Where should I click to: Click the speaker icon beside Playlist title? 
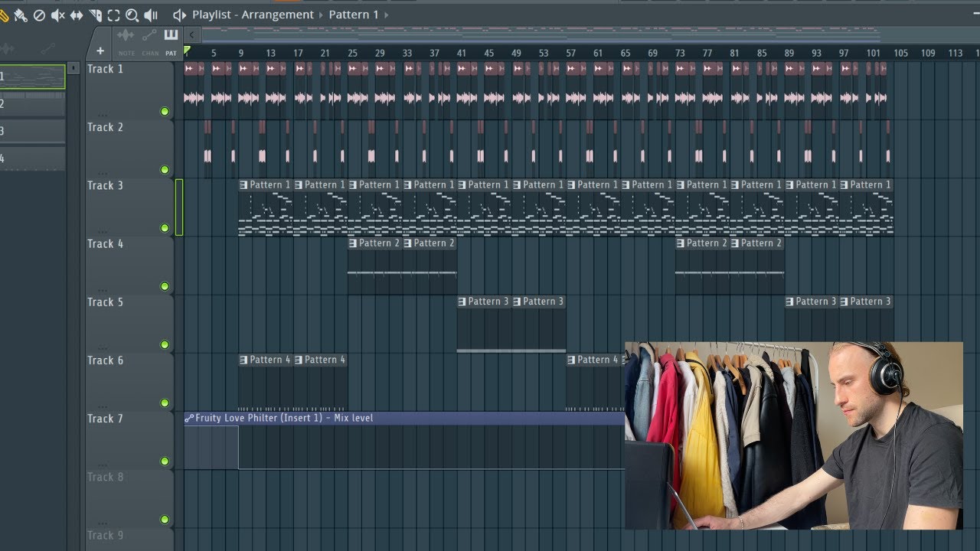pyautogui.click(x=180, y=15)
